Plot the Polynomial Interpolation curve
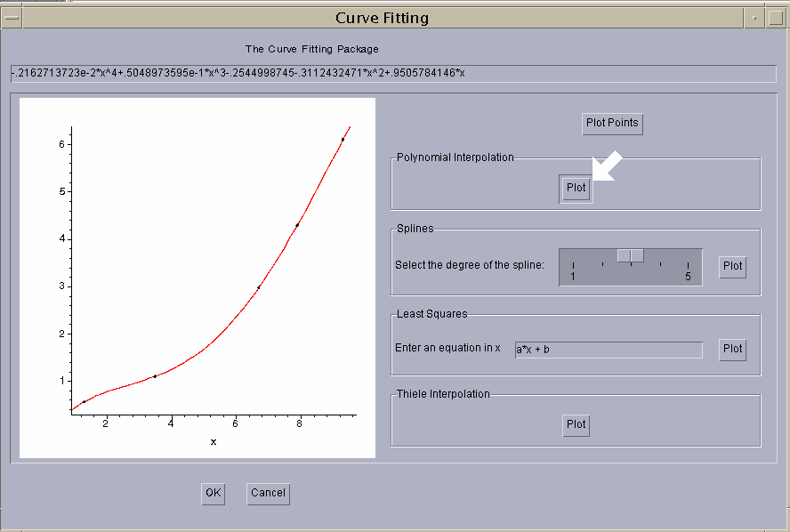Viewport: 790px width, 532px height. click(576, 188)
